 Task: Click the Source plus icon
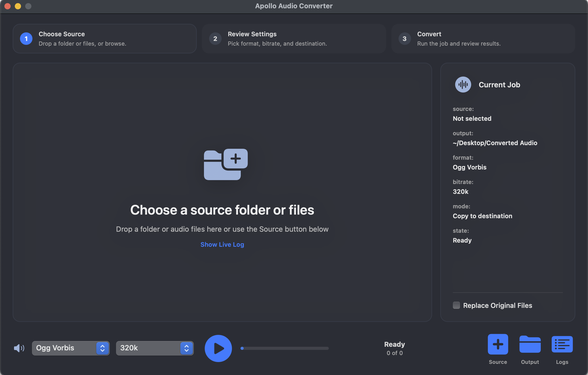(x=498, y=344)
